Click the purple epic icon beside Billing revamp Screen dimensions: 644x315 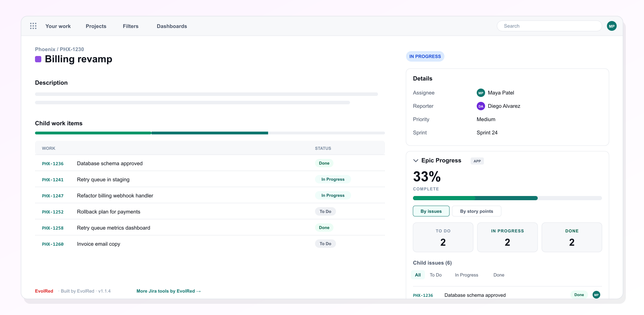pos(38,59)
